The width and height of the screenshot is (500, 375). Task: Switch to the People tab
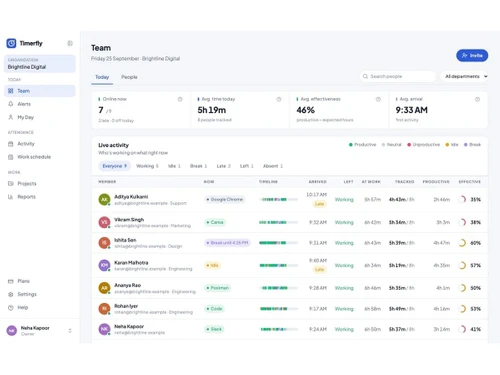click(x=129, y=77)
